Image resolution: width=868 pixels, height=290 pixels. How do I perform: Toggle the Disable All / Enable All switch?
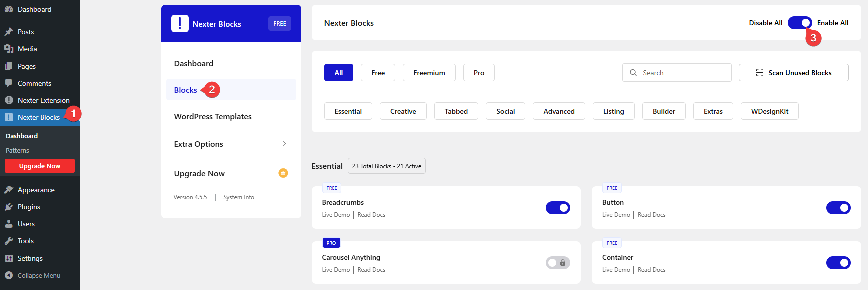pyautogui.click(x=800, y=23)
